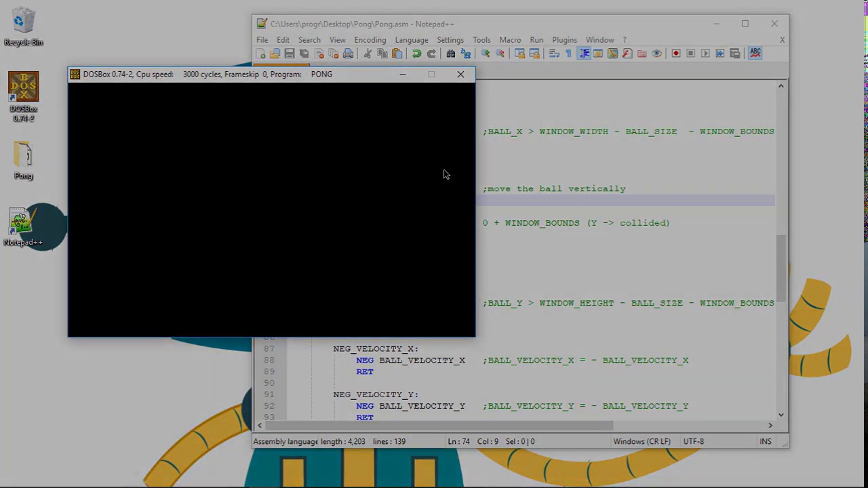Open Replace dialog toolbar icon
The height and width of the screenshot is (488, 868).
(x=466, y=54)
